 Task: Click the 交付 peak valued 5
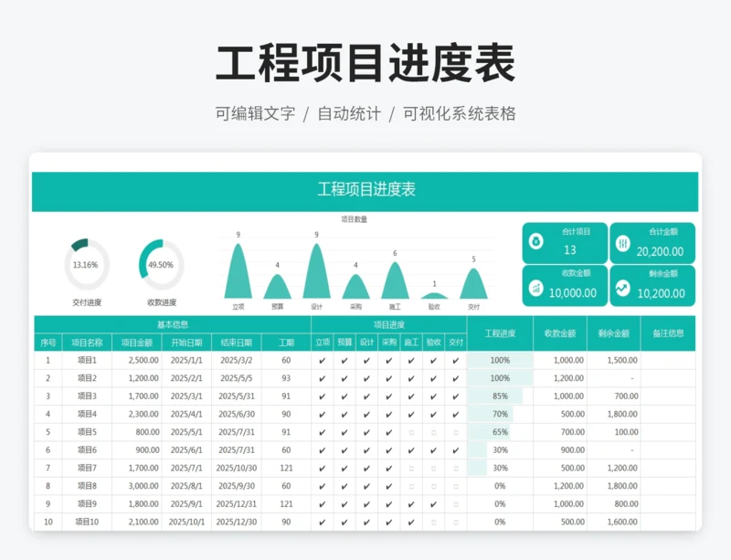click(x=473, y=283)
